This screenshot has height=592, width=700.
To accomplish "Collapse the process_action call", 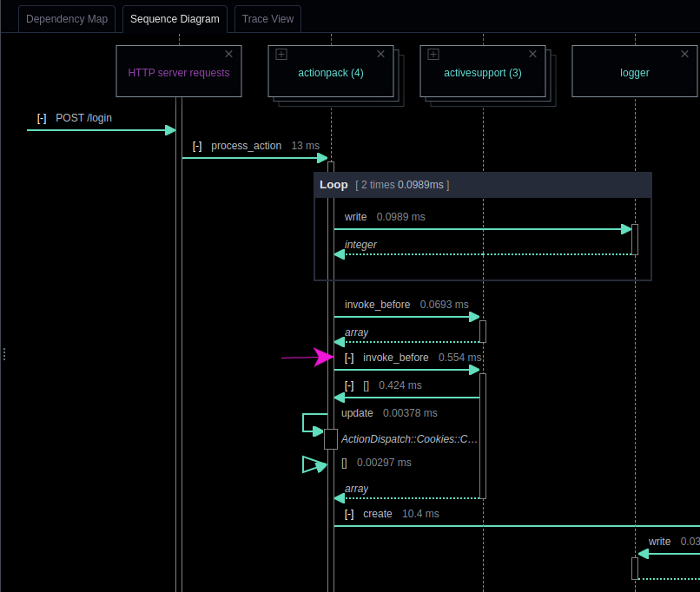I will (197, 146).
